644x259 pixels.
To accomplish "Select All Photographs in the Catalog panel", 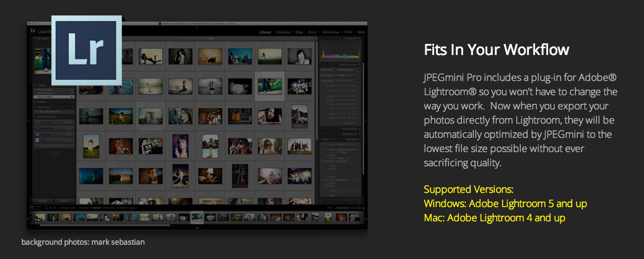I will (54, 90).
